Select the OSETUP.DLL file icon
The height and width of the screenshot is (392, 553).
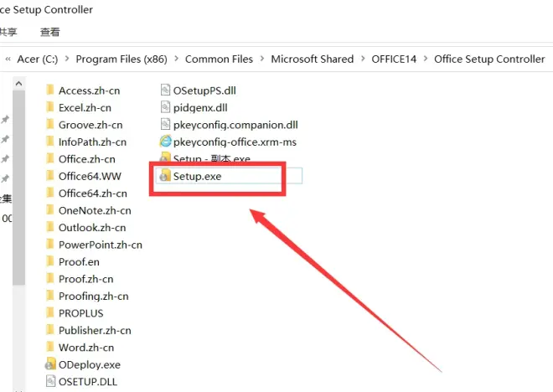click(51, 381)
